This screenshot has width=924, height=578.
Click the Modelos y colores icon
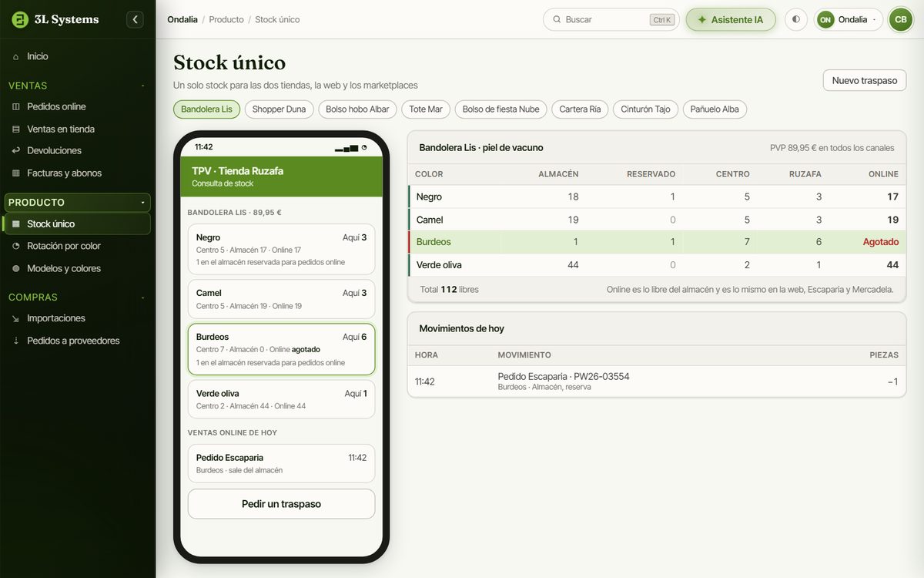tap(16, 268)
